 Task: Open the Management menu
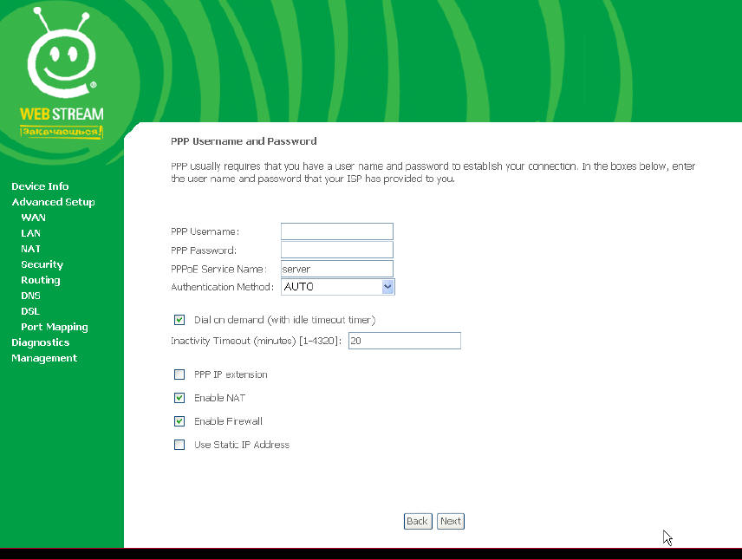(44, 358)
